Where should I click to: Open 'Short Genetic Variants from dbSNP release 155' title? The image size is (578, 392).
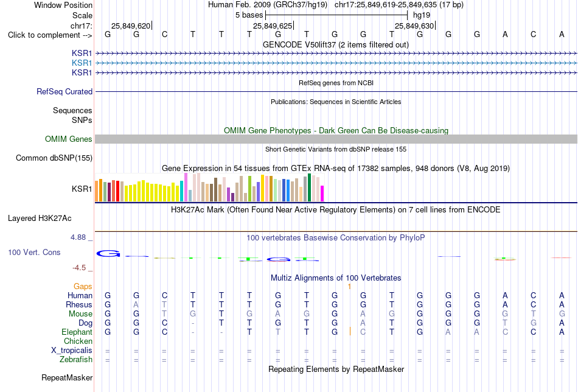pyautogui.click(x=336, y=149)
